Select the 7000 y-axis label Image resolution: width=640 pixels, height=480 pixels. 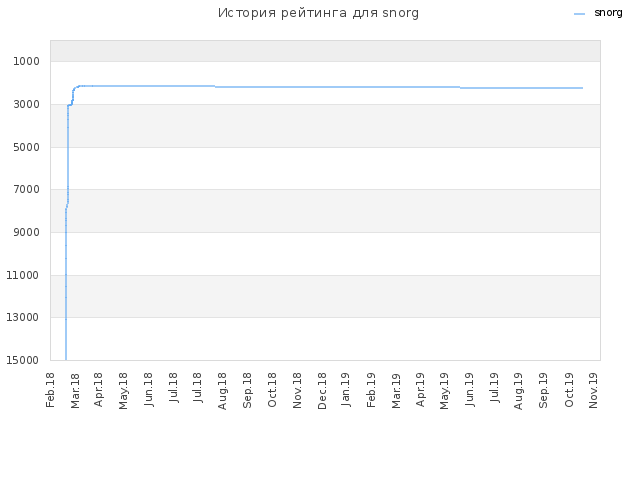pos(27,189)
